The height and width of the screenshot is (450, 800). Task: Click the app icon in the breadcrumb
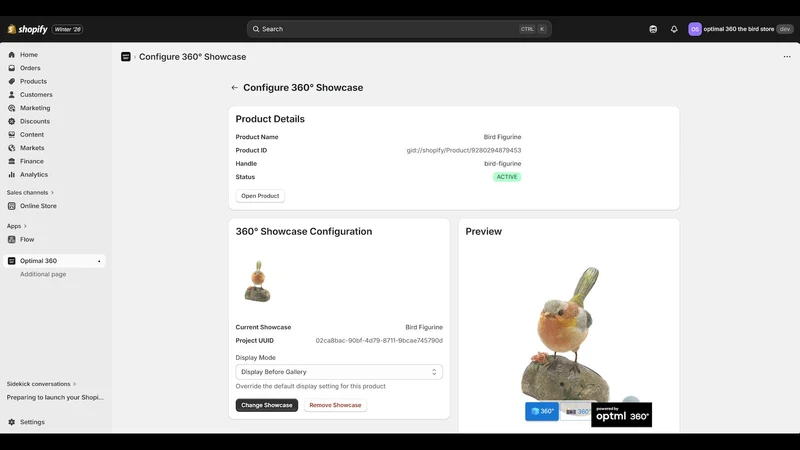(126, 57)
